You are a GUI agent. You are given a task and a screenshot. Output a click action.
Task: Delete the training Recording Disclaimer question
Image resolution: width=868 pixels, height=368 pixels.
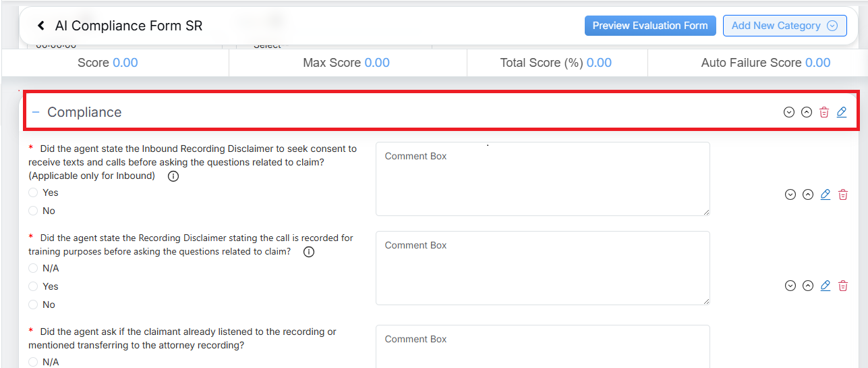point(842,286)
